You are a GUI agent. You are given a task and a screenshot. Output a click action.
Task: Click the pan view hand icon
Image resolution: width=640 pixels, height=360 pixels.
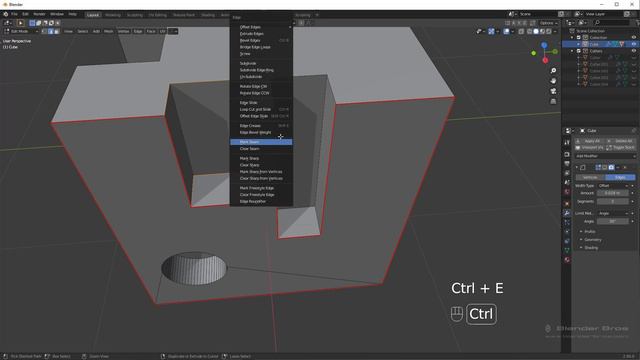553,81
